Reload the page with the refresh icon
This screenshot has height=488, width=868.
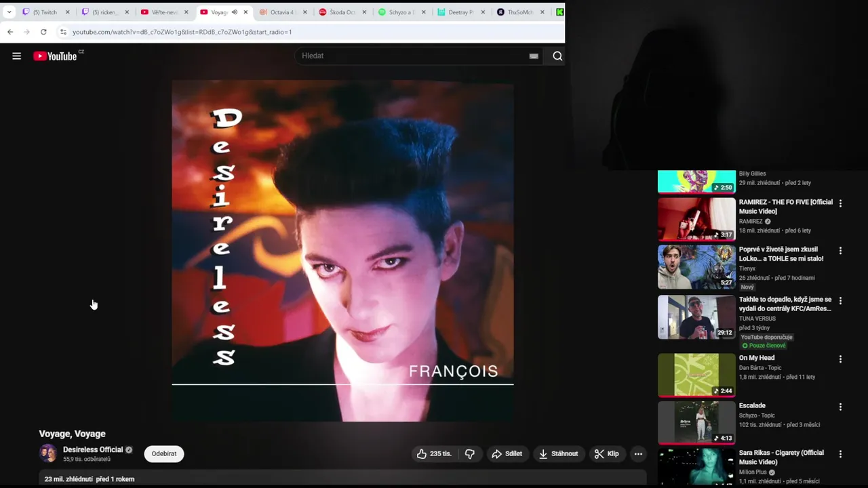tap(43, 32)
